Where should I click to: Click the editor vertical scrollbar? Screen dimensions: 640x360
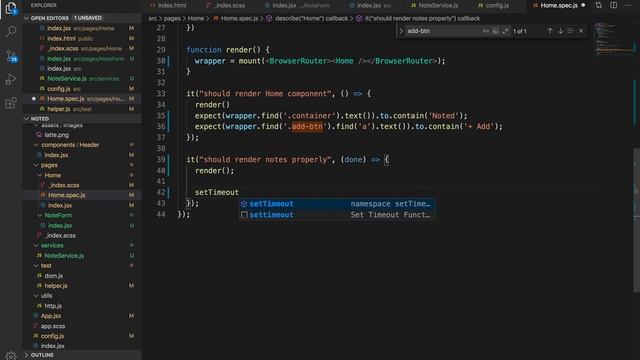pyautogui.click(x=636, y=220)
